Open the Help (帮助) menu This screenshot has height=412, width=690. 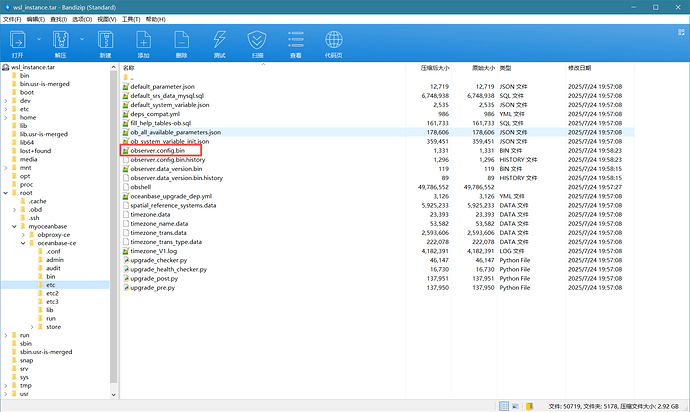[155, 19]
